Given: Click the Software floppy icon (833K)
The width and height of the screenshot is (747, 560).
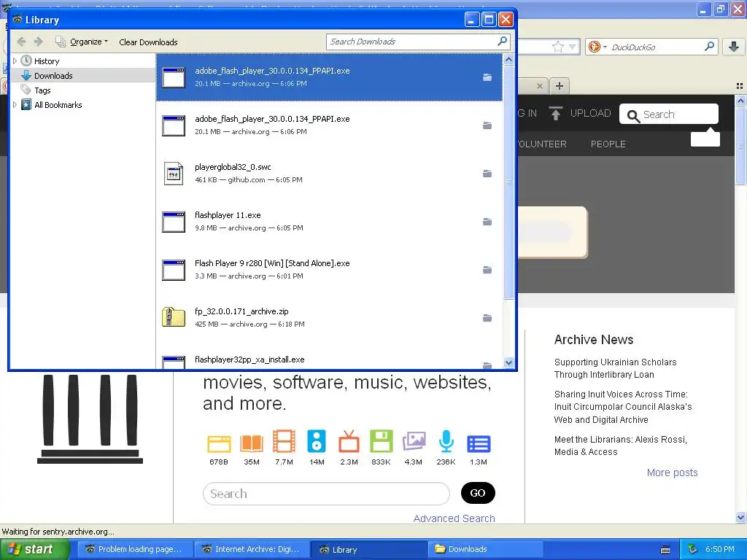Looking at the screenshot, I should click(381, 441).
